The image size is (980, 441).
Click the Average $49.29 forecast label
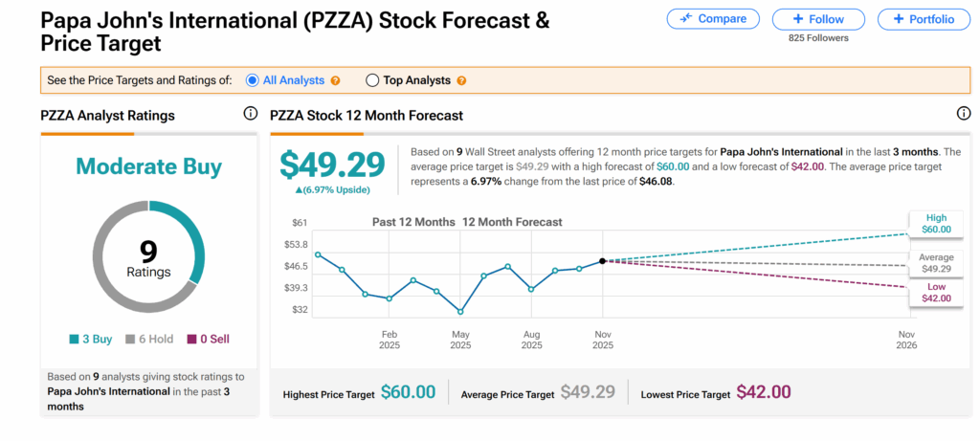936,263
